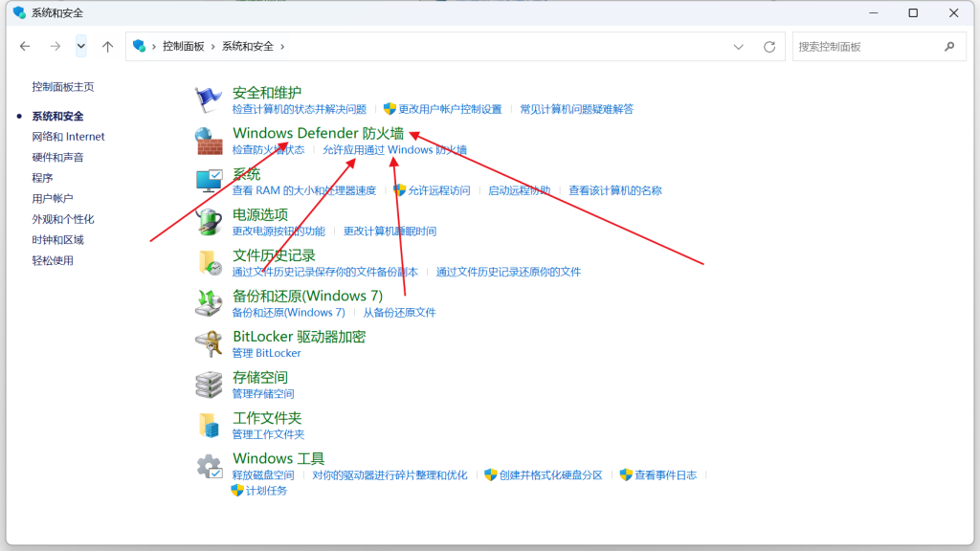This screenshot has width=980, height=551.
Task: Open 通过文件历史记录还原你的文件
Action: (x=508, y=272)
